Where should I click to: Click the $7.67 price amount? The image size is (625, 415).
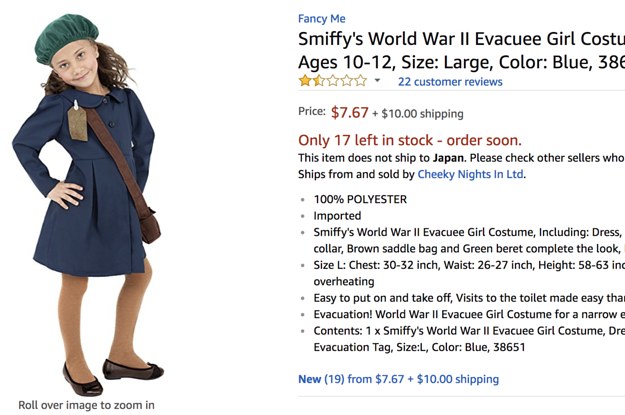tap(350, 112)
